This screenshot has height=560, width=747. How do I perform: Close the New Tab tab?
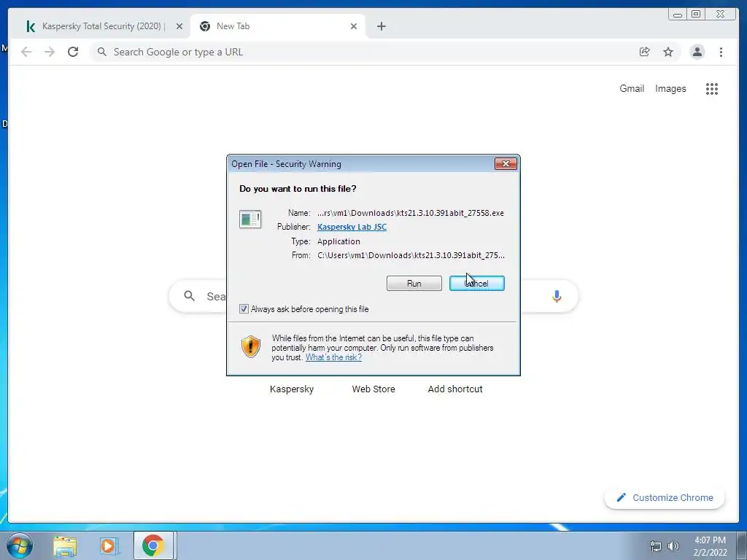coord(354,26)
